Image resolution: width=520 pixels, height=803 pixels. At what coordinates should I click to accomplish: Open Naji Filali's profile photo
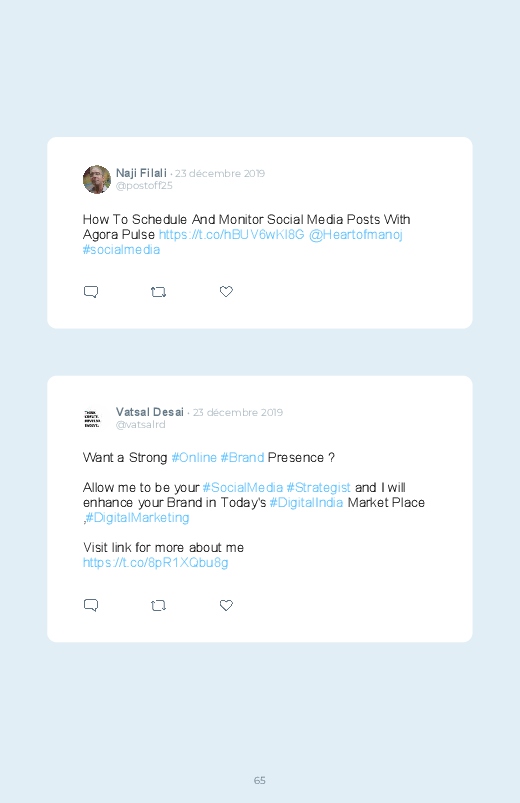[x=97, y=179]
